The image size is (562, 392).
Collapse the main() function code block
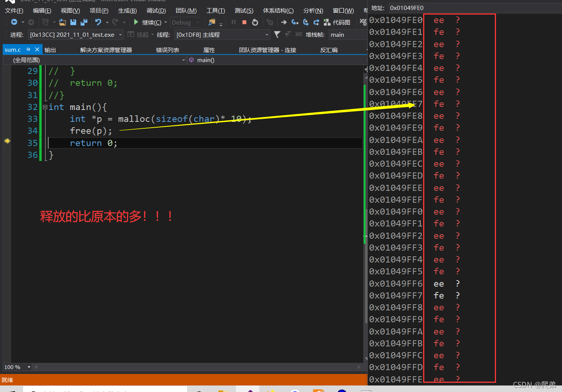point(45,107)
